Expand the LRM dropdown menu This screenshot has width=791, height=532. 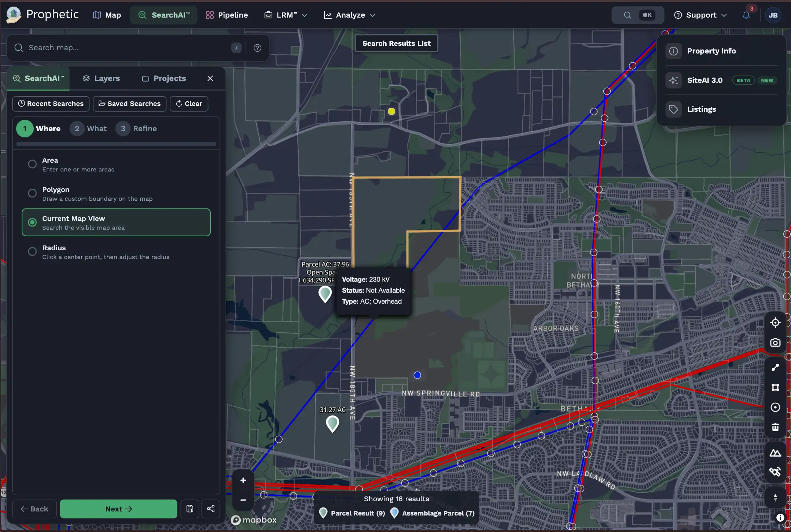pyautogui.click(x=286, y=15)
